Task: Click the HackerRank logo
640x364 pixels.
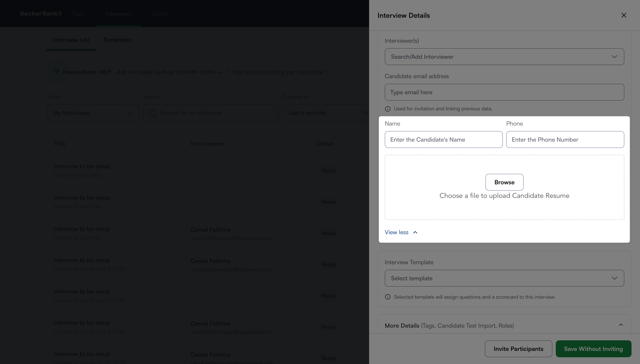Action: (x=41, y=14)
